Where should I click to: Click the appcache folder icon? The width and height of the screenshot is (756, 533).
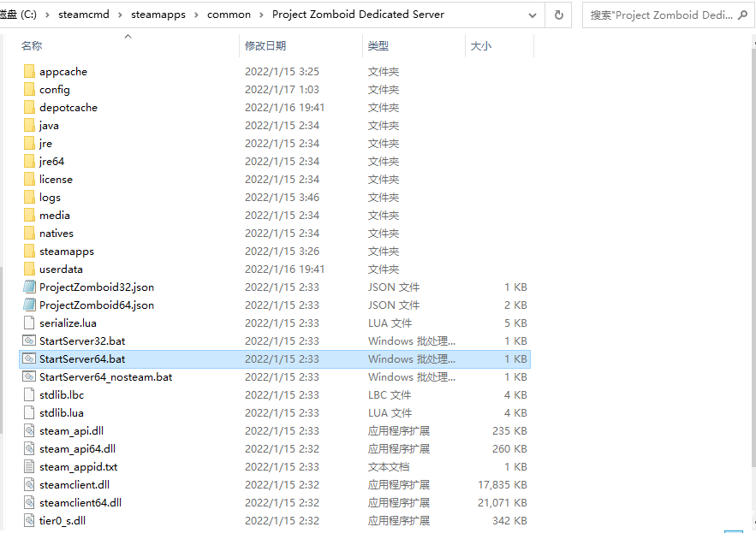click(x=29, y=71)
